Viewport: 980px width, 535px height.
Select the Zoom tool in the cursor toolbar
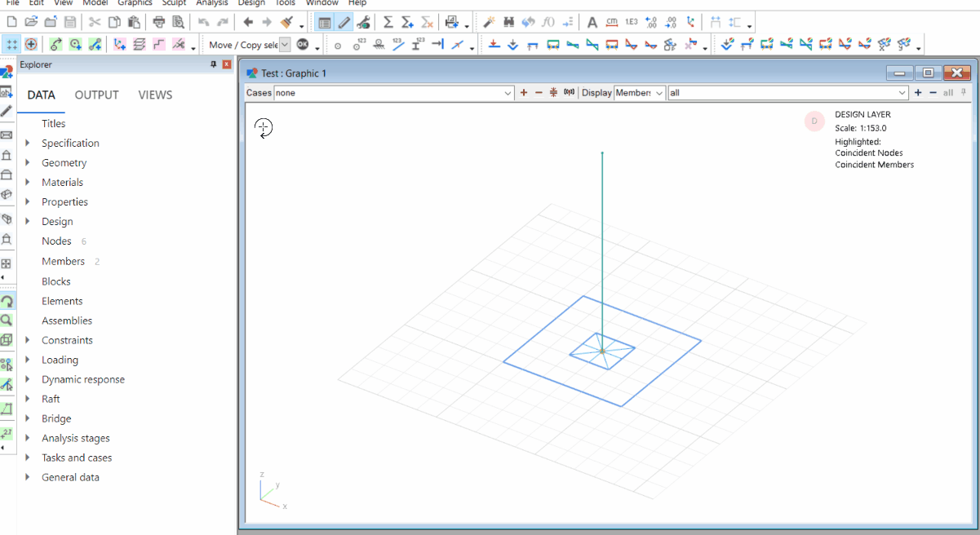(x=7, y=321)
